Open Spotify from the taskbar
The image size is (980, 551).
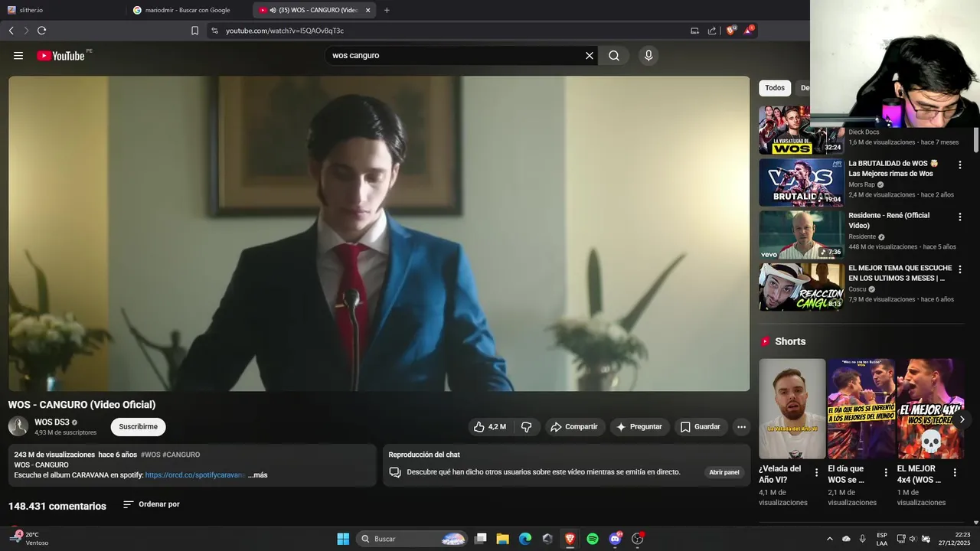pos(593,539)
